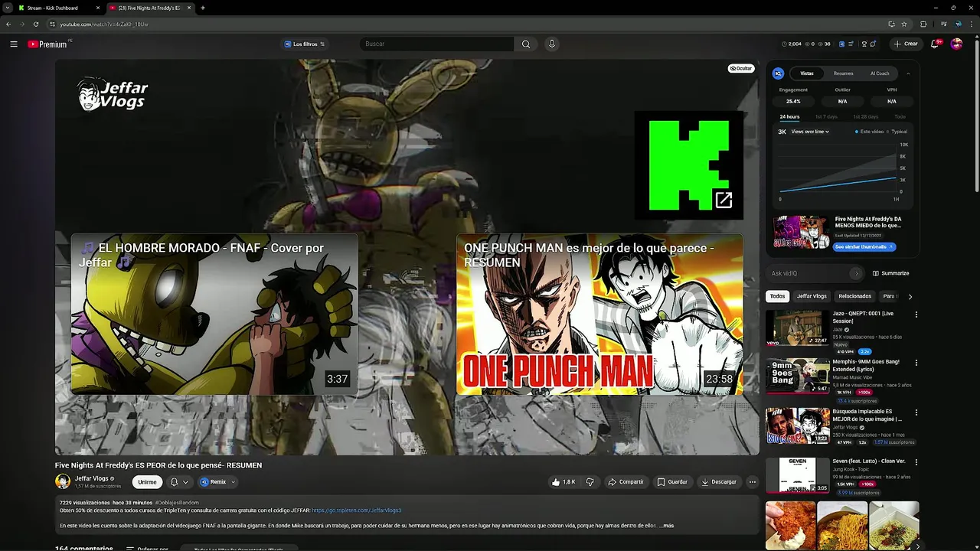The height and width of the screenshot is (551, 980).
Task: Click the vidIQ logo in side panel
Action: tap(778, 73)
